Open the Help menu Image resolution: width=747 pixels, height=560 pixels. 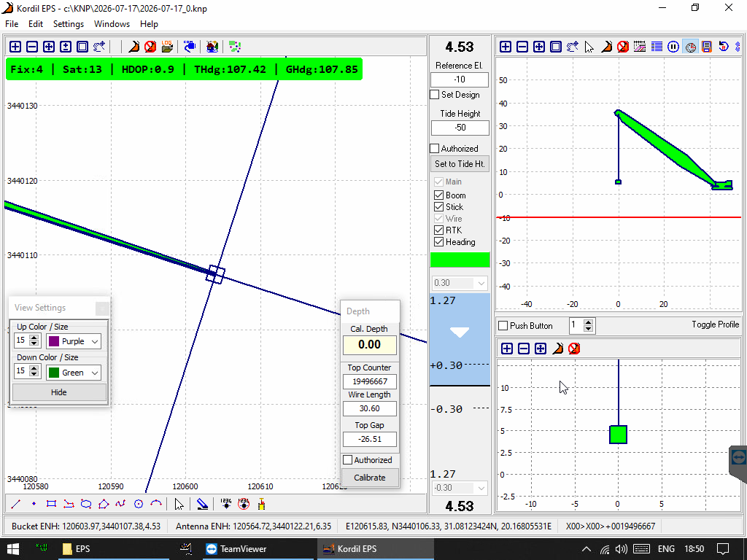coord(149,24)
